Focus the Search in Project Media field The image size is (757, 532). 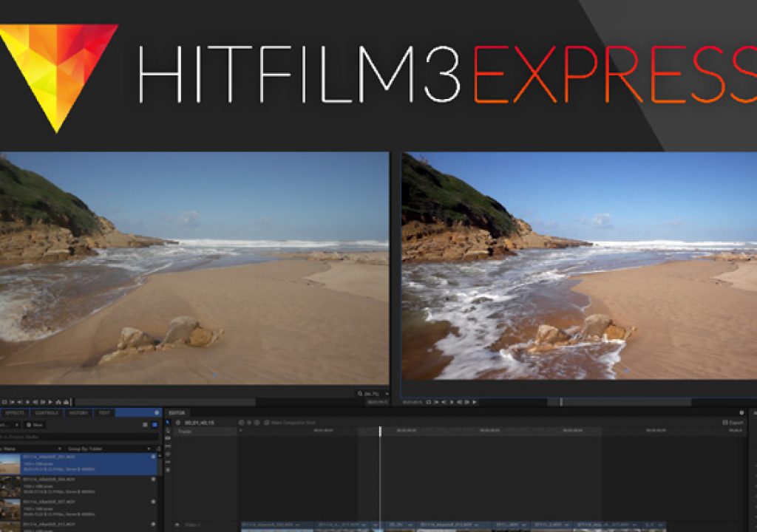80,437
